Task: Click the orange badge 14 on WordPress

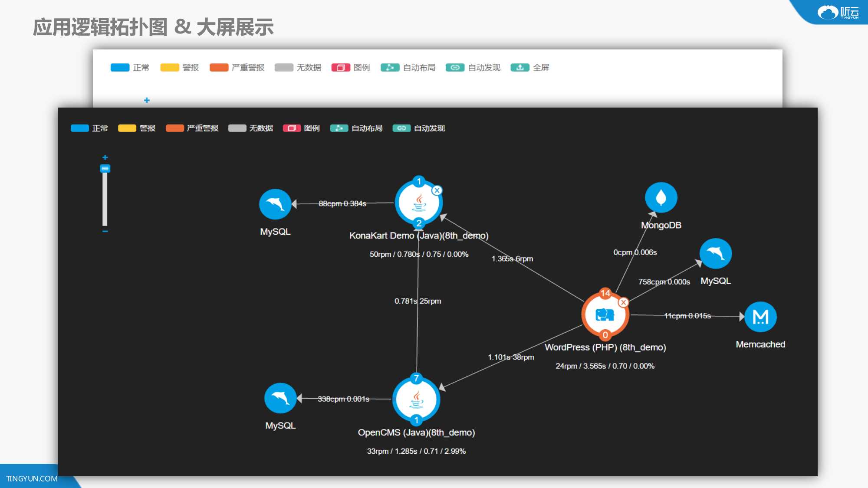Action: [605, 293]
